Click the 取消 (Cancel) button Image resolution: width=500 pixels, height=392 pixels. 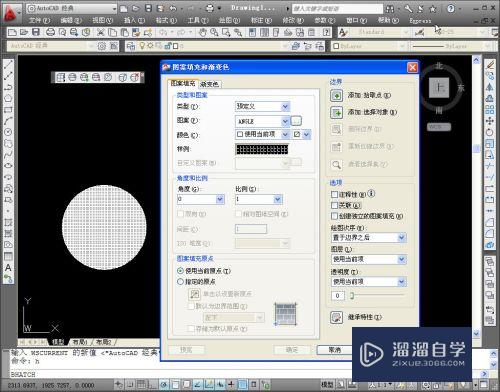click(x=334, y=350)
